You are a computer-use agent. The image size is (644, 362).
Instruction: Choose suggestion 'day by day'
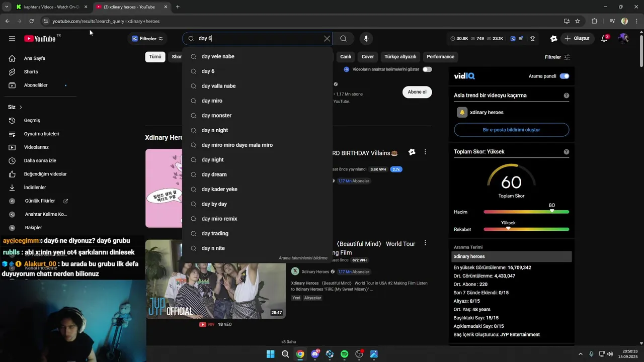pos(257,204)
